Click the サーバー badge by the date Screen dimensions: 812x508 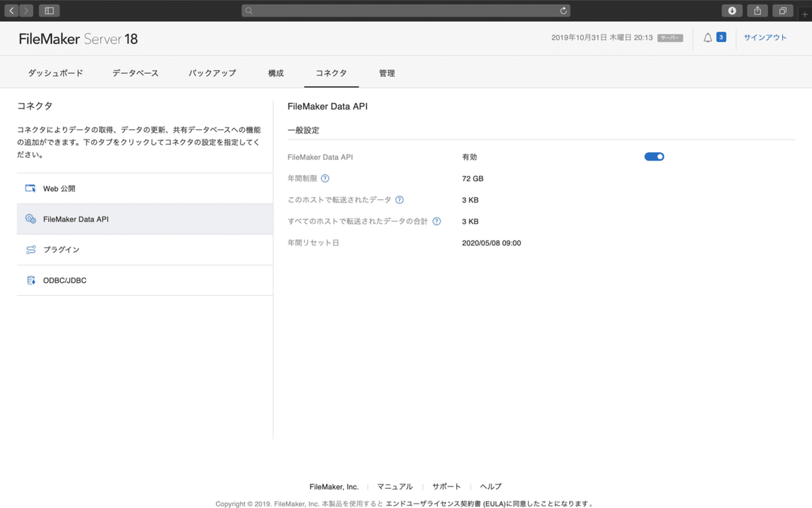[x=670, y=38]
